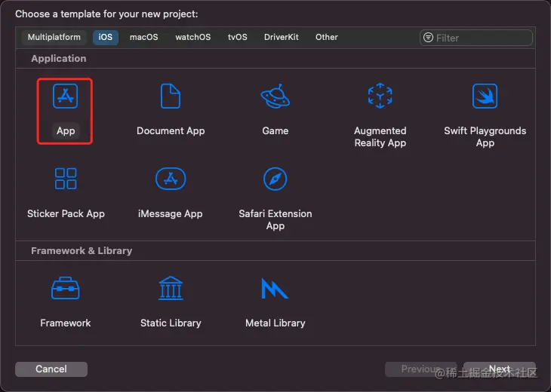Click the Next button

pyautogui.click(x=500, y=369)
